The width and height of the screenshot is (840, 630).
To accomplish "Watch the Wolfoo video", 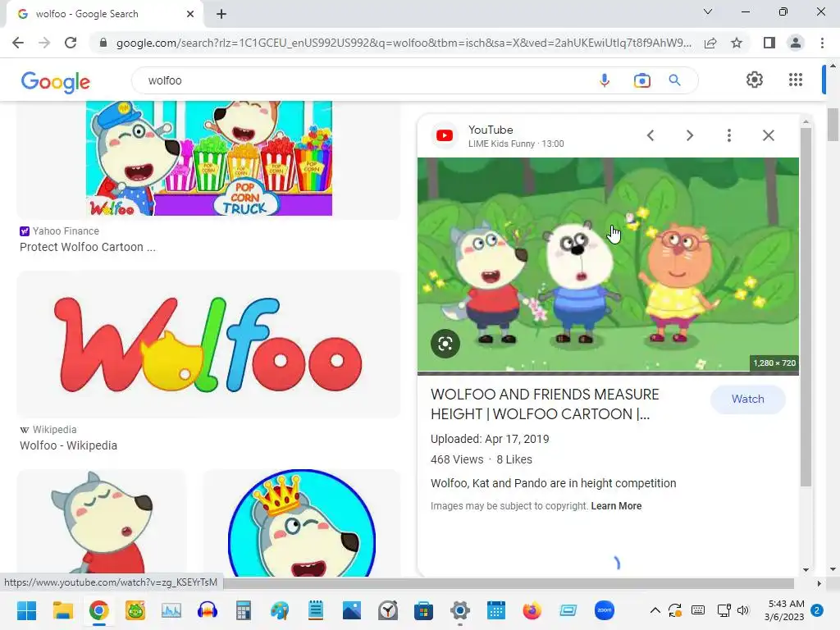I will click(748, 399).
